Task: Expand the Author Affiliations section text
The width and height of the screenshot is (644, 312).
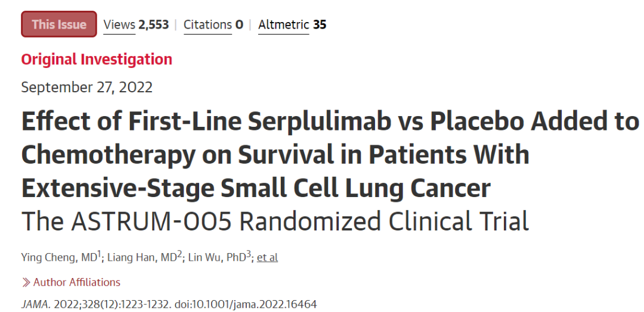Action: pyautogui.click(x=77, y=282)
